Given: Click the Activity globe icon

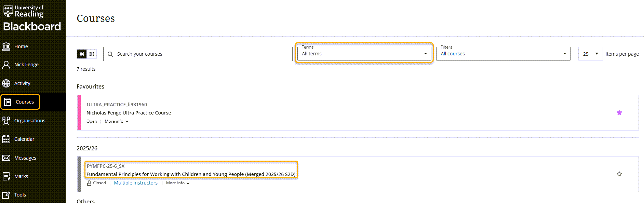Looking at the screenshot, I should [6, 83].
